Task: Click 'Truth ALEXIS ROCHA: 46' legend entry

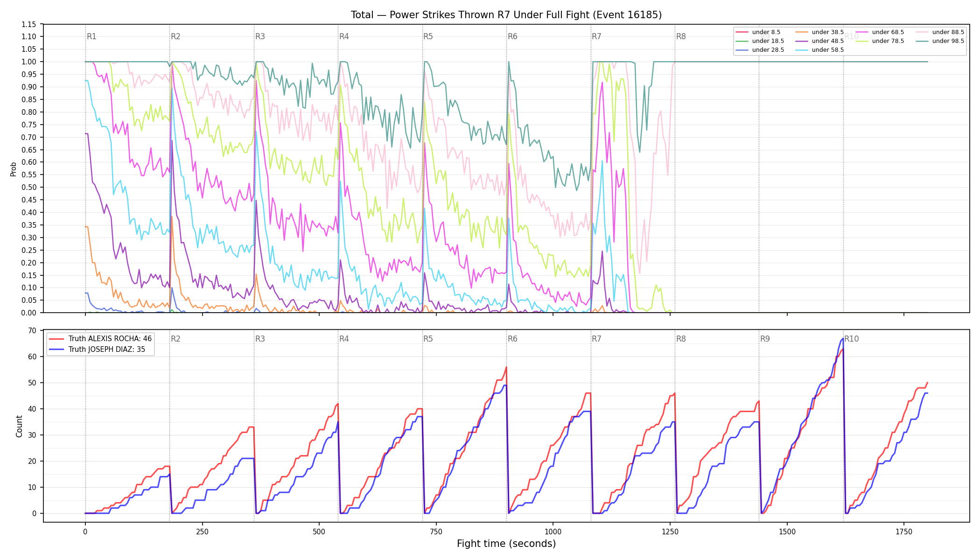Action: pyautogui.click(x=100, y=339)
